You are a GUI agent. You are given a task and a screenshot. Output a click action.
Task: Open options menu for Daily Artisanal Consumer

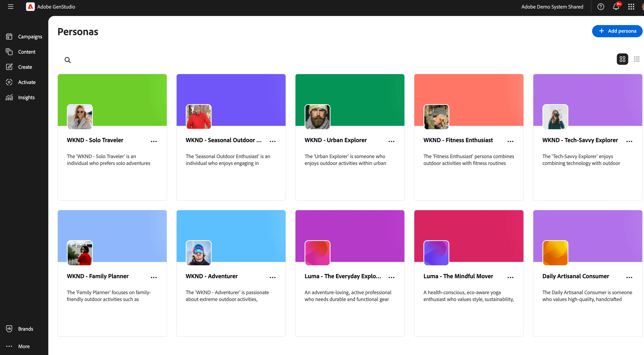click(629, 277)
